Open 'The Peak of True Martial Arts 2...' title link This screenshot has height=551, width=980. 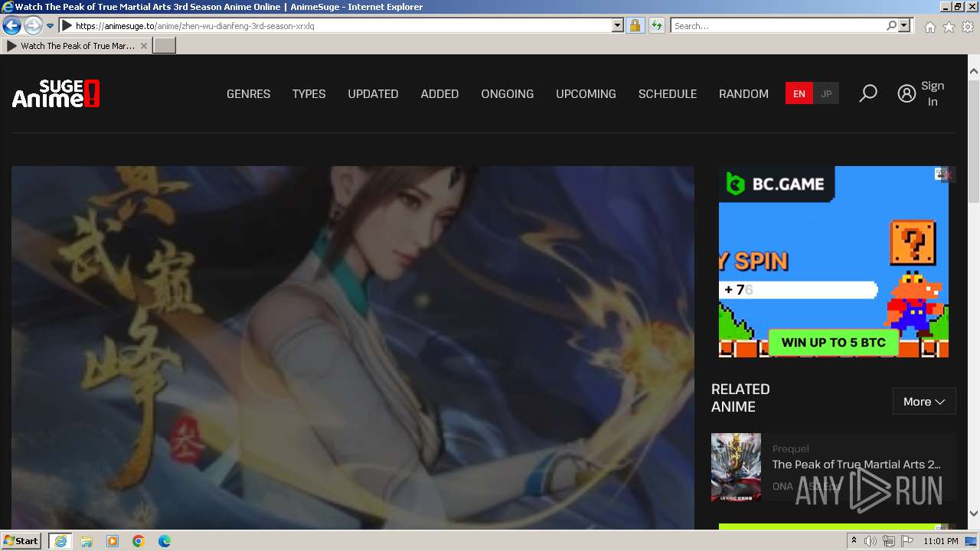pyautogui.click(x=857, y=465)
